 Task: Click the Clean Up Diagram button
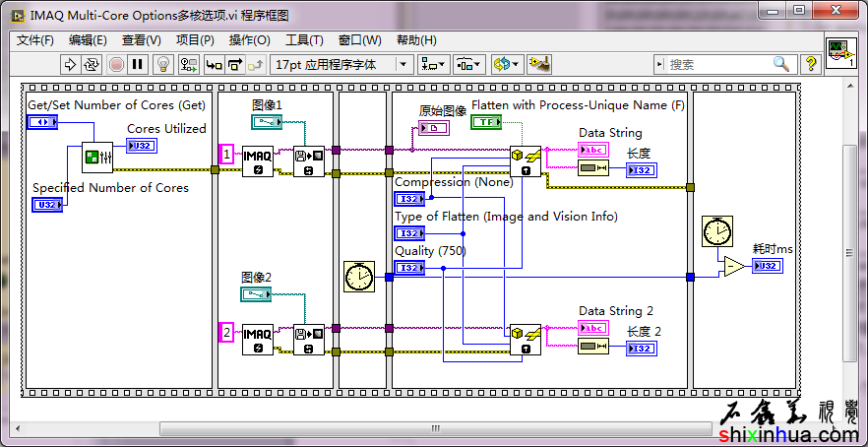[x=538, y=64]
